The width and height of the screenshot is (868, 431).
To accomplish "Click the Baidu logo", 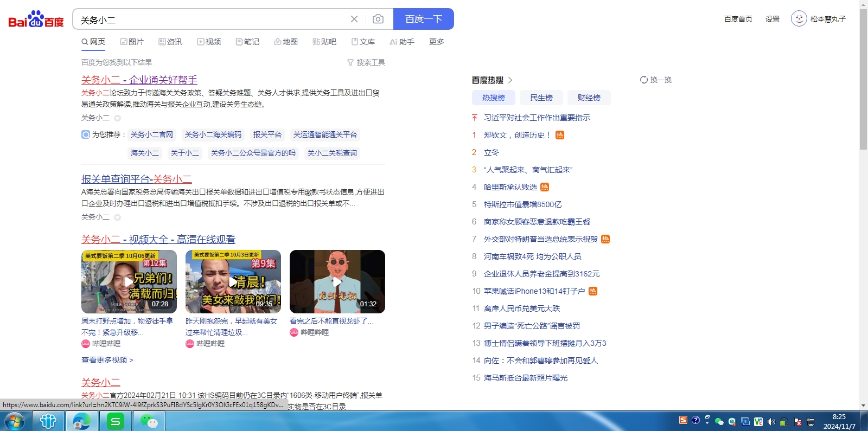I will tap(36, 20).
